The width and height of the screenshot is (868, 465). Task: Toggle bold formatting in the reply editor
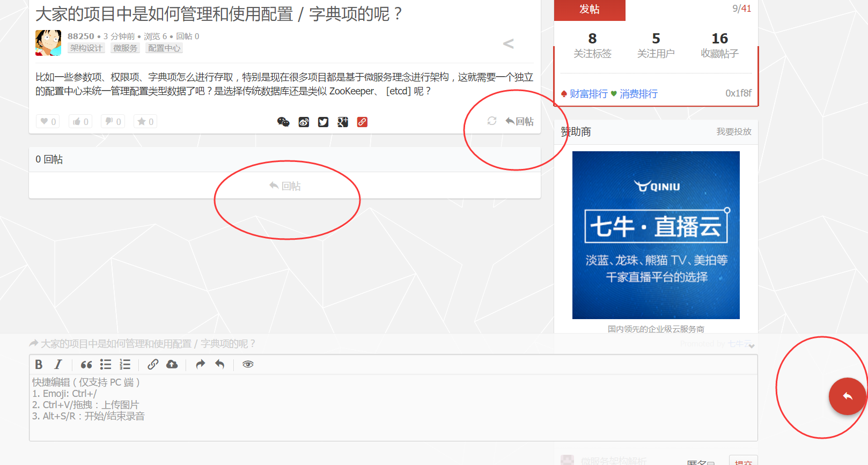tap(39, 365)
